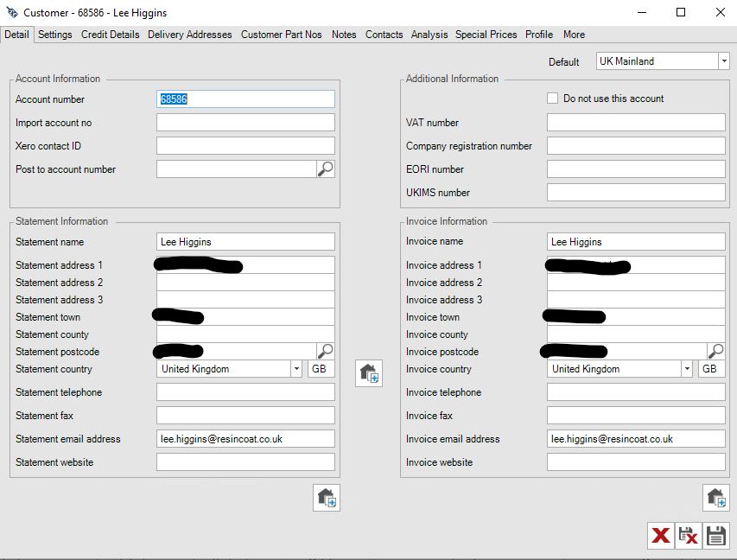737x560 pixels.
Task: Click the GB button next to Invoice country
Action: coord(710,368)
